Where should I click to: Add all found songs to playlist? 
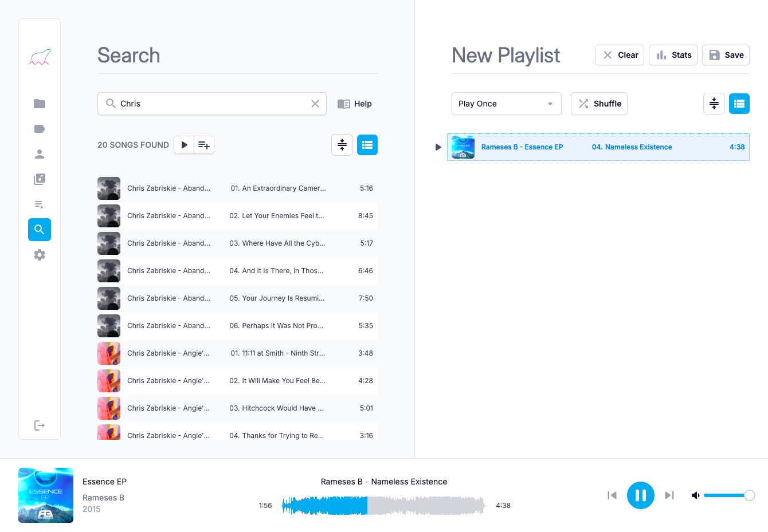point(204,145)
